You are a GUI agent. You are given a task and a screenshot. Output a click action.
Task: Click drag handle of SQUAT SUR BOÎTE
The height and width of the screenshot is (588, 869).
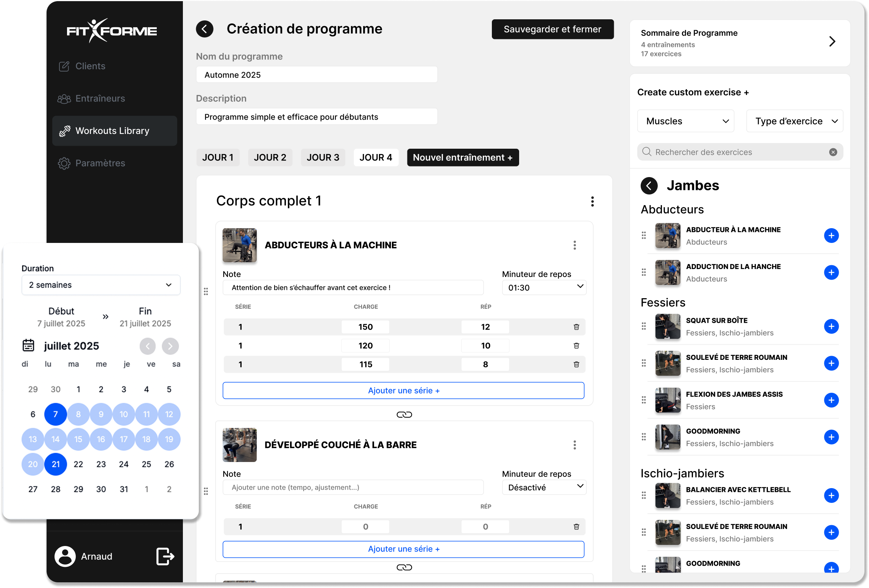click(644, 326)
